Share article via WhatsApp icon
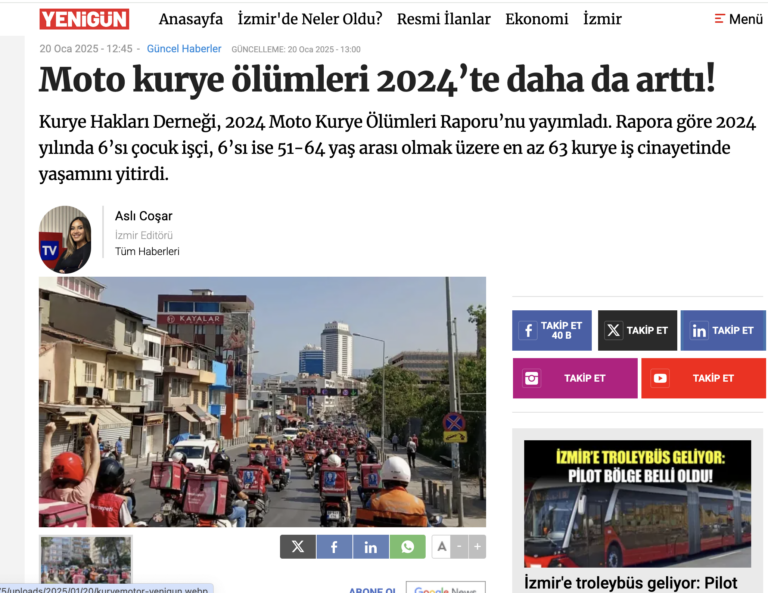 pos(408,546)
